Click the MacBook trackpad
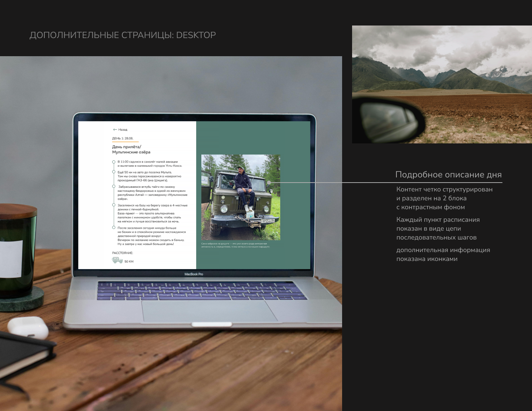The height and width of the screenshot is (411, 532). pos(209,311)
